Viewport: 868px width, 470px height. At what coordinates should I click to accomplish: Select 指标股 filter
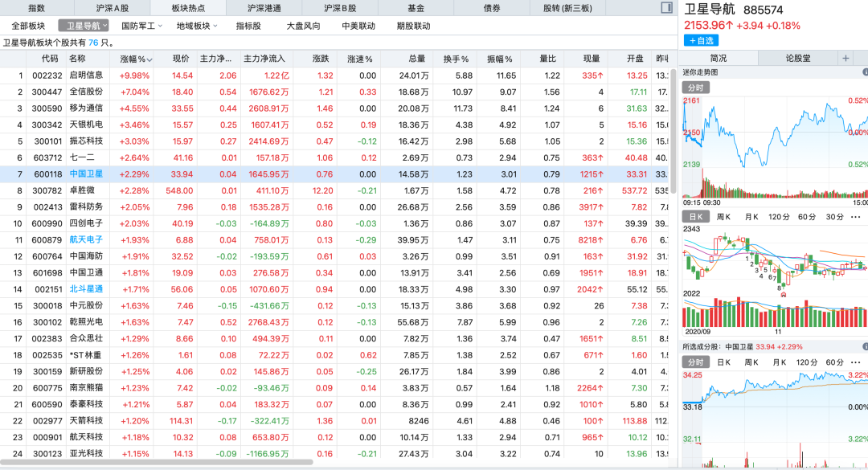pos(248,26)
